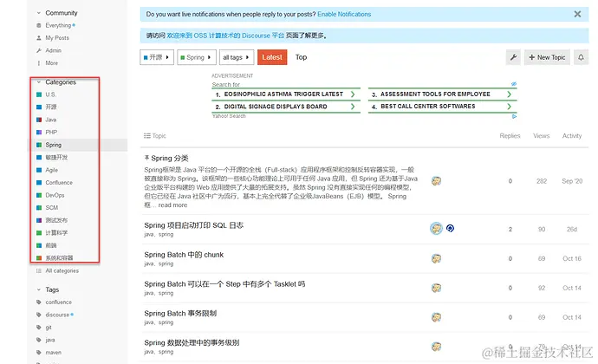598x364 pixels.
Task: Click the My Posts user icon
Action: (38, 38)
